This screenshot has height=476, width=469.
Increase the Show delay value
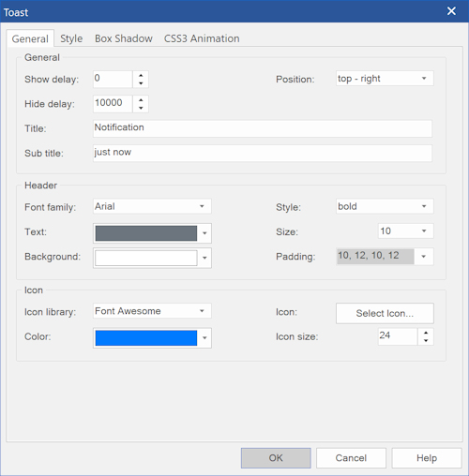coord(141,75)
